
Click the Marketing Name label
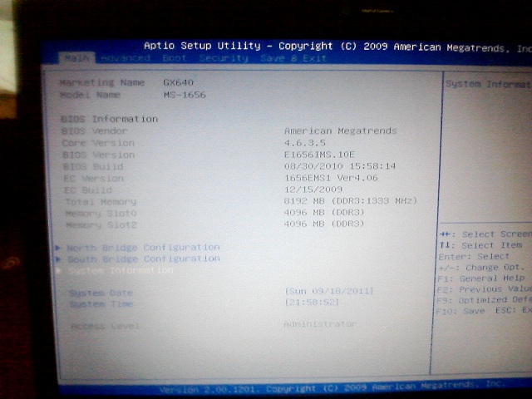click(x=102, y=82)
